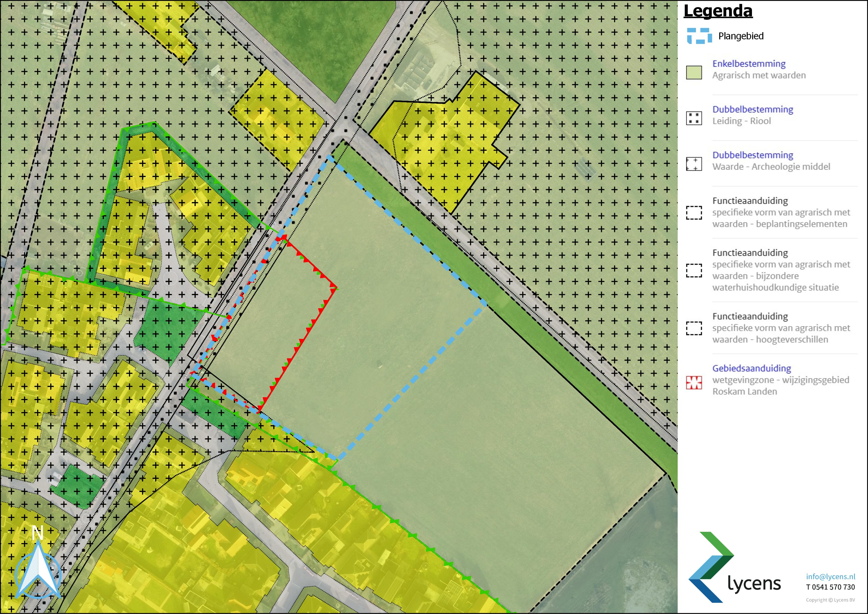Click the Leiding - Riool legend symbol
Screen dimensions: 868x614
click(694, 118)
